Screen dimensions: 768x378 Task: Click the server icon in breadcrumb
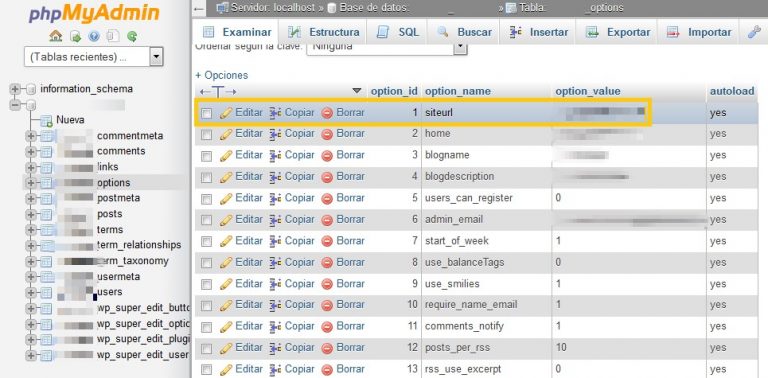[222, 8]
